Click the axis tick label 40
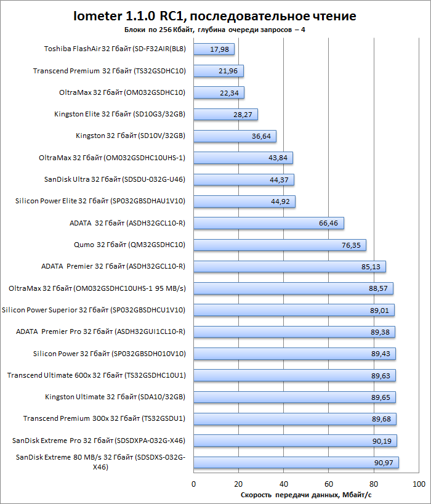 284,484
